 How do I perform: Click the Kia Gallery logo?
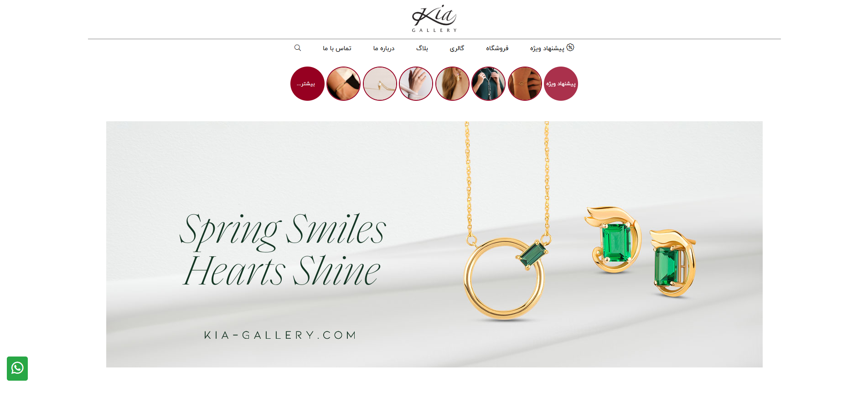click(x=434, y=19)
